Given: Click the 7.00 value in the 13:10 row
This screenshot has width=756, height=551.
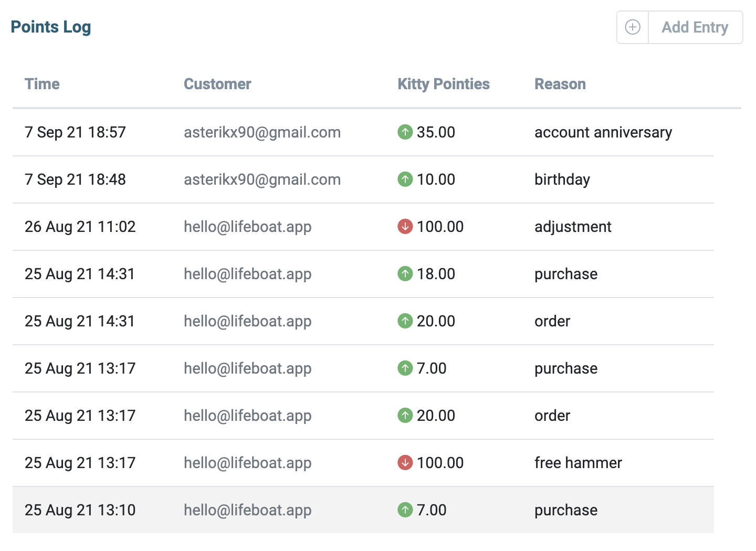Looking at the screenshot, I should point(432,510).
